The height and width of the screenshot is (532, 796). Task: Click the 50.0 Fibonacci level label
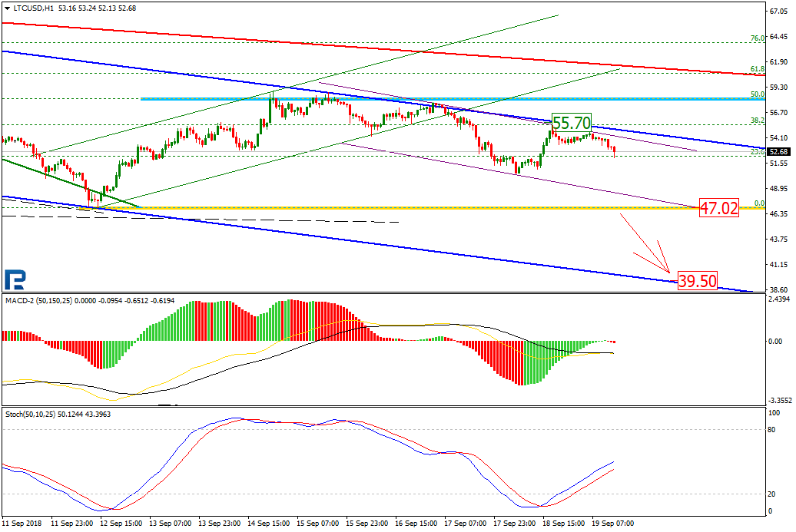(x=758, y=94)
